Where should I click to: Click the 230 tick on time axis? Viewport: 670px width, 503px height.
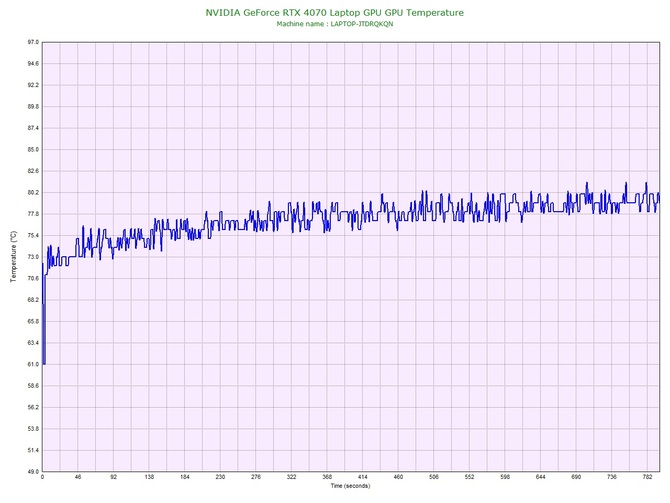tap(220, 477)
